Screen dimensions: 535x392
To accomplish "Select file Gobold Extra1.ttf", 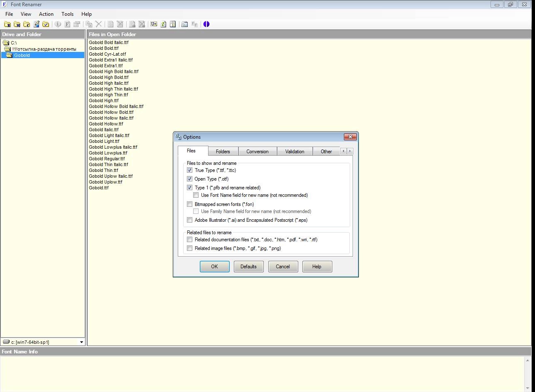I will [x=106, y=66].
